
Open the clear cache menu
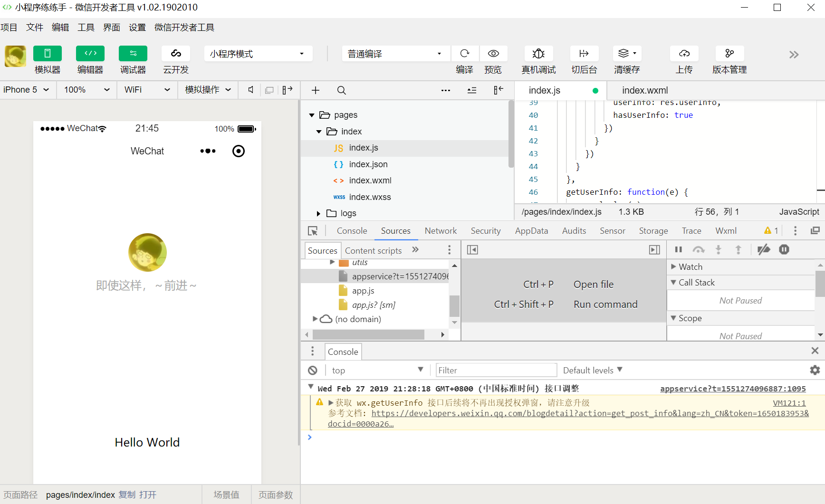pyautogui.click(x=627, y=54)
